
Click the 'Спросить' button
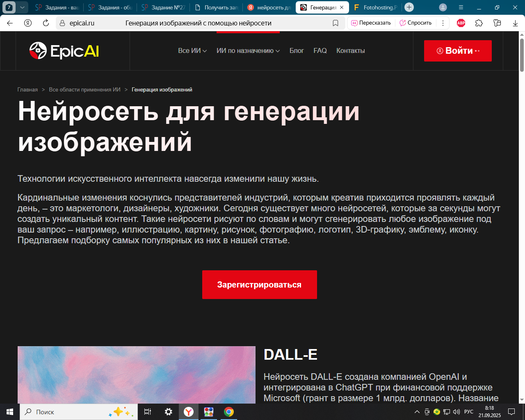tap(416, 23)
